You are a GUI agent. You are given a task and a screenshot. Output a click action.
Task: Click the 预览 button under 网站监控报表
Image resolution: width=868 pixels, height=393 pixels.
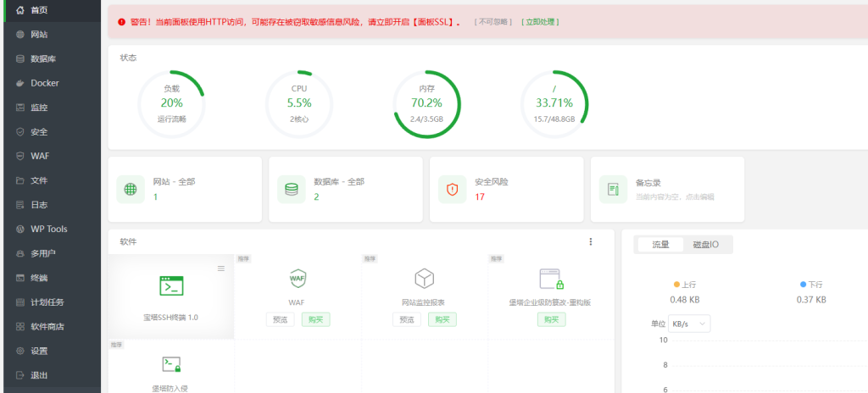coord(407,319)
